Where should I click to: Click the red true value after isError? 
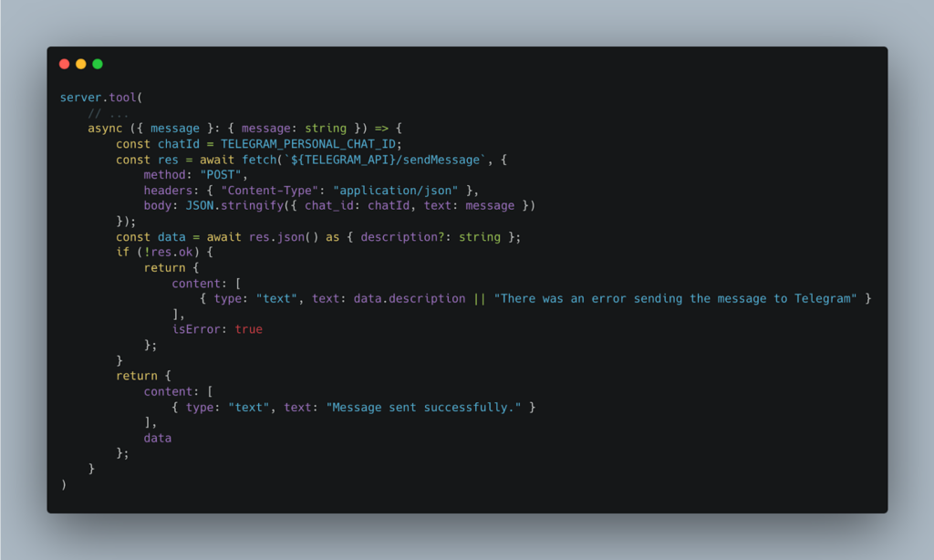coord(248,329)
